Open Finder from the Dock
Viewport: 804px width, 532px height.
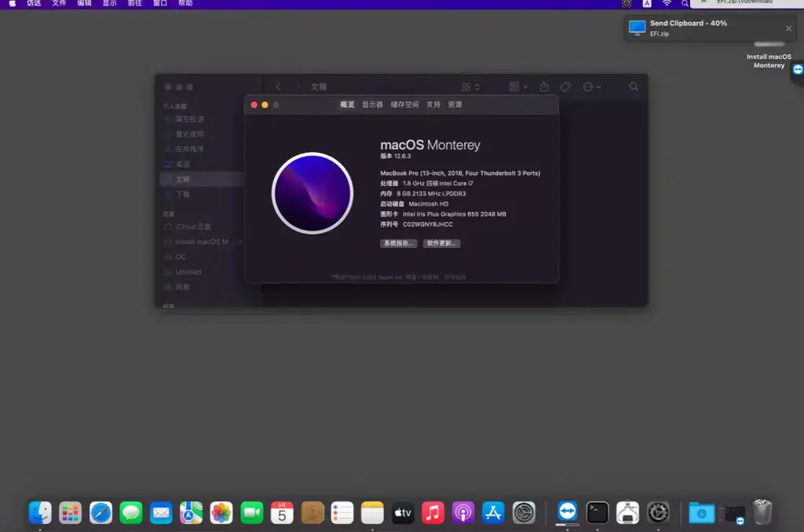tap(40, 512)
